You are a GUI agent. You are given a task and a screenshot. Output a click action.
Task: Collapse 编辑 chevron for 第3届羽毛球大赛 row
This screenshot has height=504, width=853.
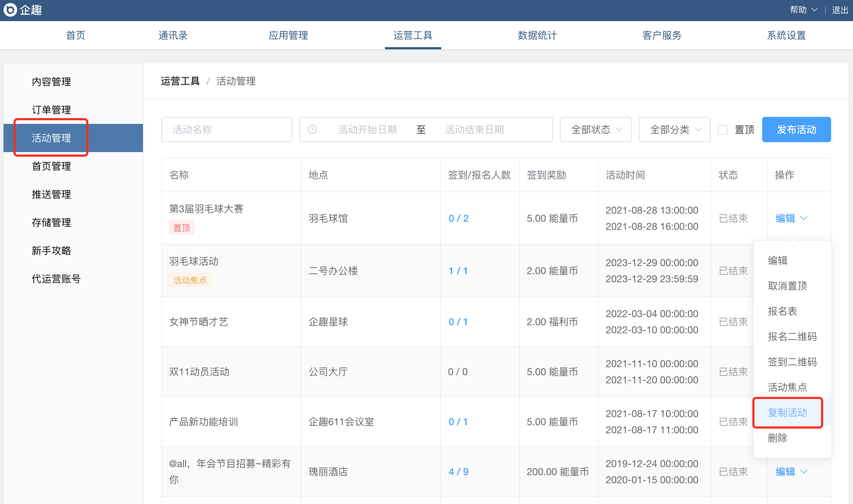pyautogui.click(x=804, y=218)
